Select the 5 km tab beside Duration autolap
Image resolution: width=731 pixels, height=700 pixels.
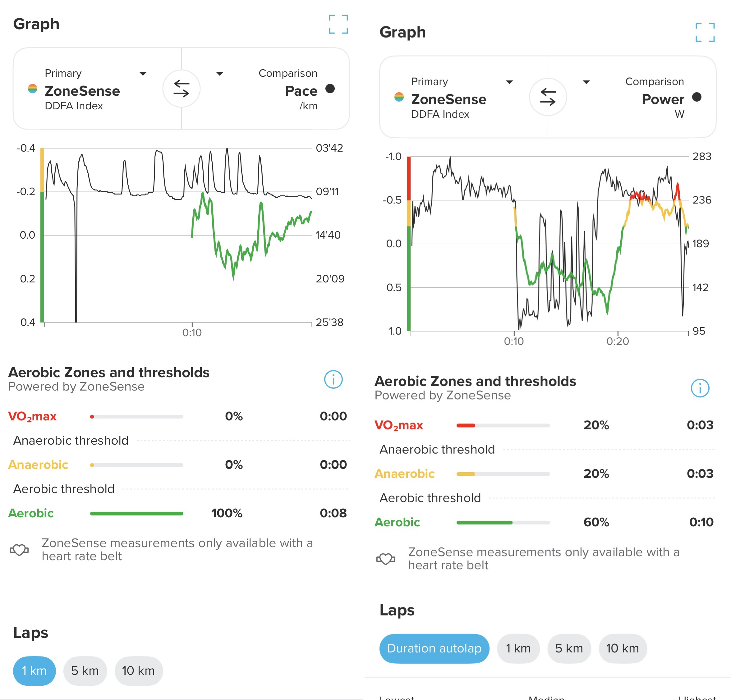pyautogui.click(x=569, y=648)
